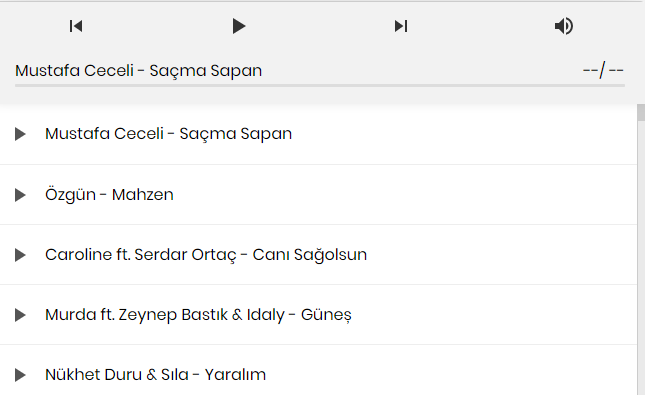Screen dimensions: 645x395
Task: Start playback with the main play button
Action: [239, 26]
